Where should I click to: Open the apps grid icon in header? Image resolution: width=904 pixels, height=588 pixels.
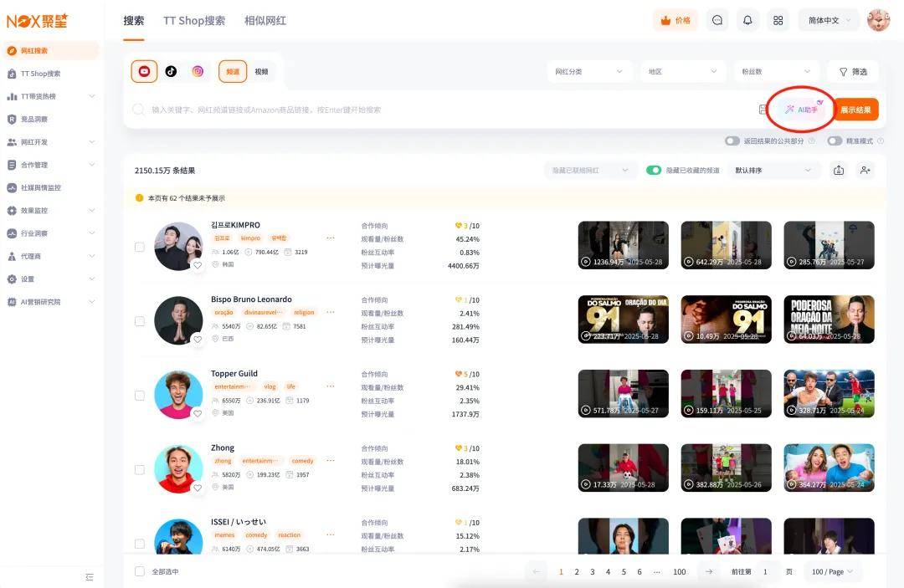(778, 21)
